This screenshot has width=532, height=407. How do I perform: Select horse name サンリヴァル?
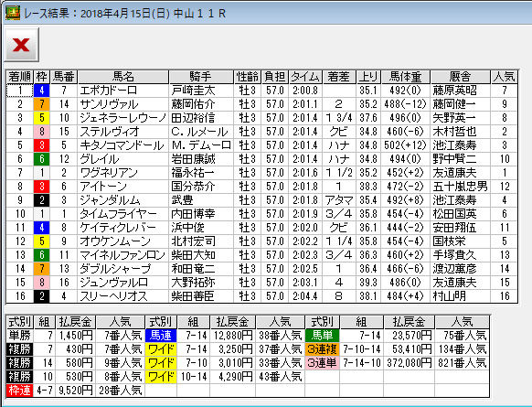(x=109, y=104)
